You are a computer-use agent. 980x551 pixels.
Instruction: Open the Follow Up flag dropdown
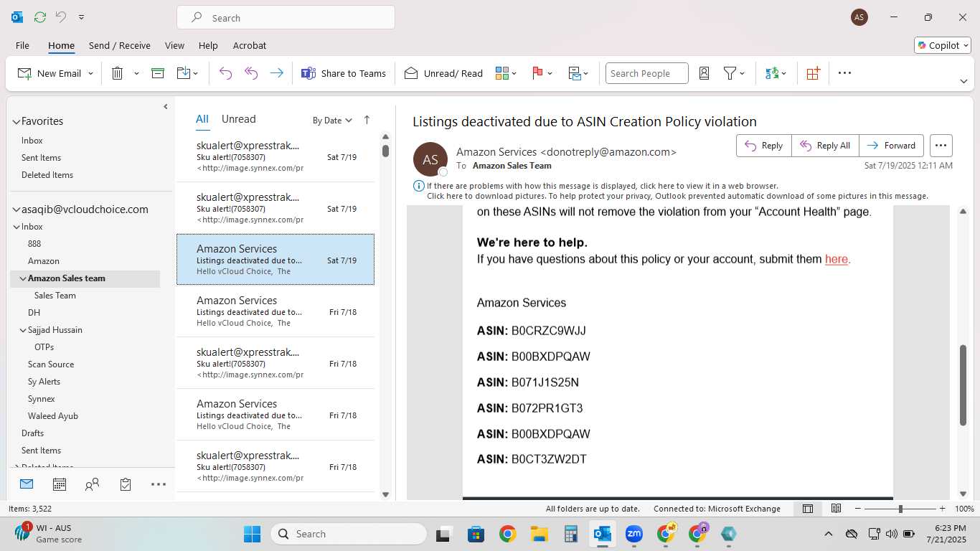(x=542, y=73)
